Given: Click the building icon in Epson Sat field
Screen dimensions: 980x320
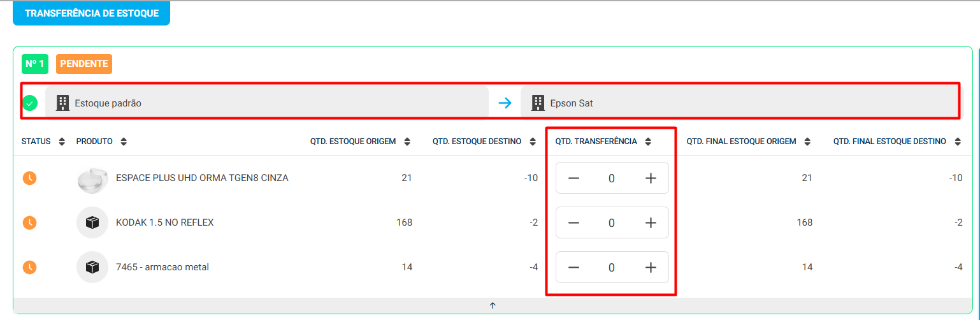Looking at the screenshot, I should [x=538, y=103].
